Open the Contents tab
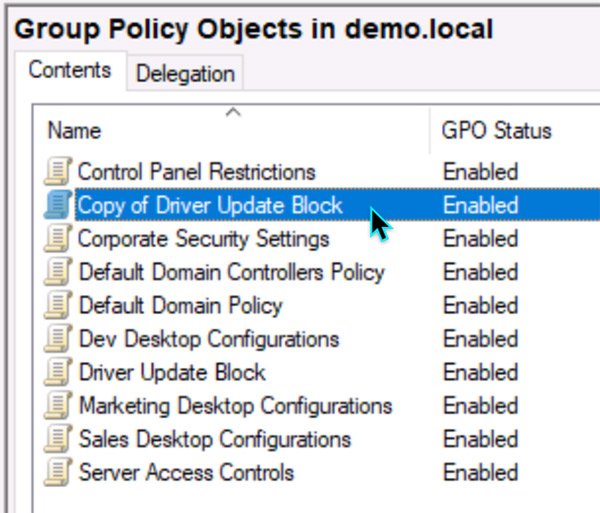This screenshot has height=513, width=600. point(69,70)
